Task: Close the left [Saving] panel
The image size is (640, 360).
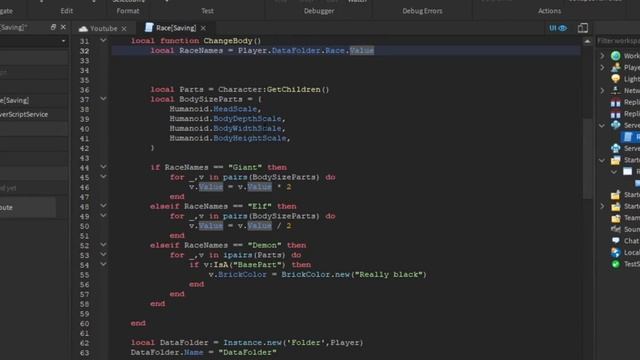Action: click(63, 27)
